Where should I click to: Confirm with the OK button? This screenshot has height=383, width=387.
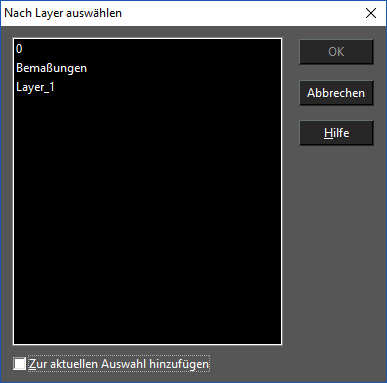[x=336, y=52]
